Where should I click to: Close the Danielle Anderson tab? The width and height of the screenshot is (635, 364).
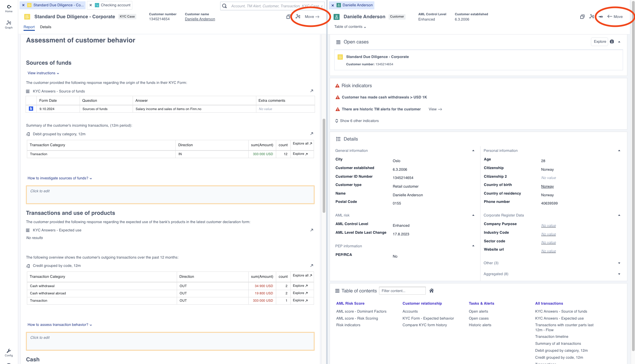click(x=333, y=5)
